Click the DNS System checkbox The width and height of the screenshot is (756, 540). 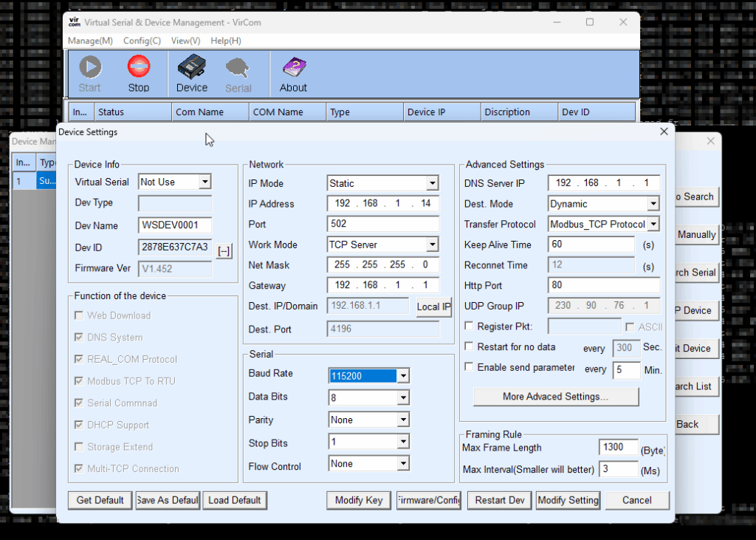78,337
